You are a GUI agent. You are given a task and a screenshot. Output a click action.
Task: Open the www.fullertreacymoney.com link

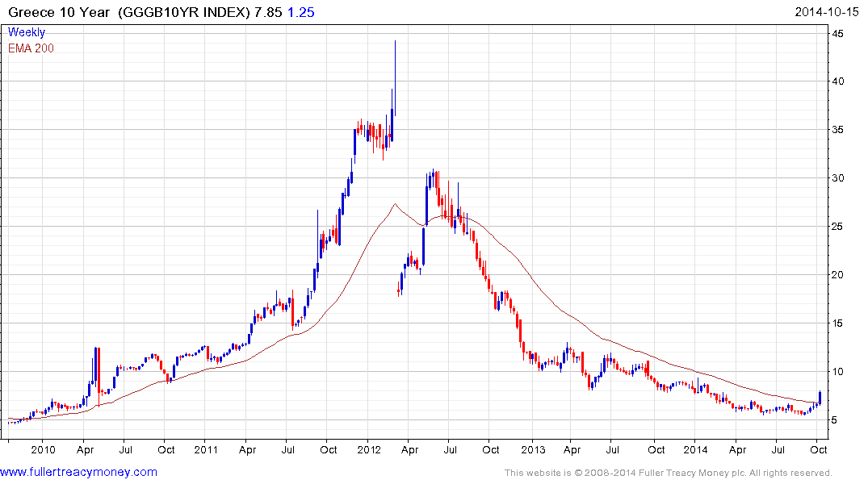[78, 472]
